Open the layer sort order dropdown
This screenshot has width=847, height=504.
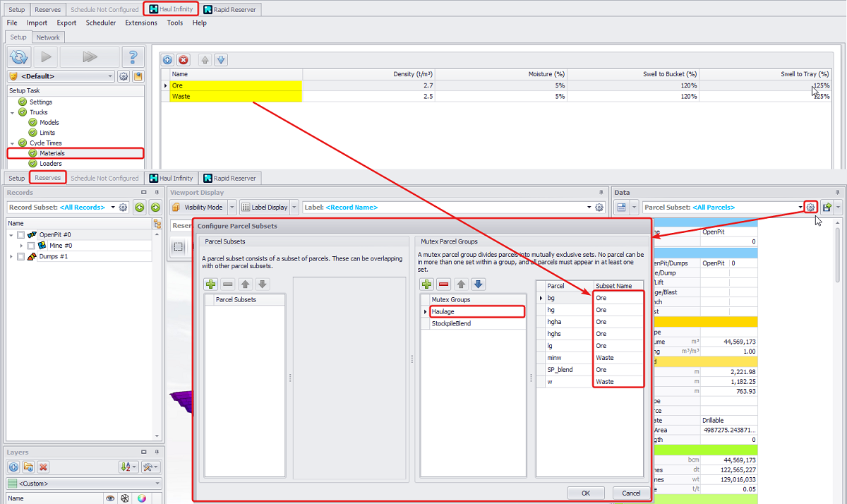click(128, 467)
